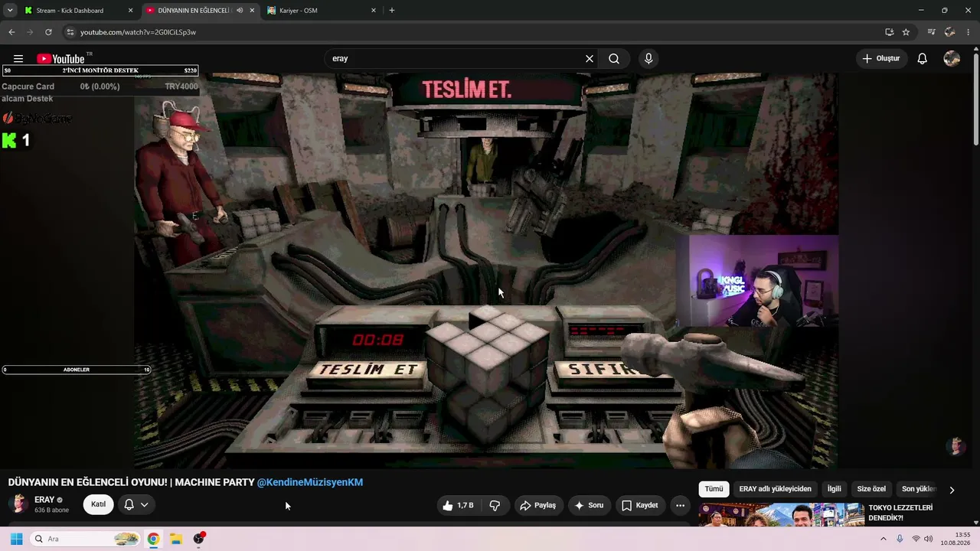Click the video player to pause
Image resolution: width=980 pixels, height=551 pixels.
(486, 270)
